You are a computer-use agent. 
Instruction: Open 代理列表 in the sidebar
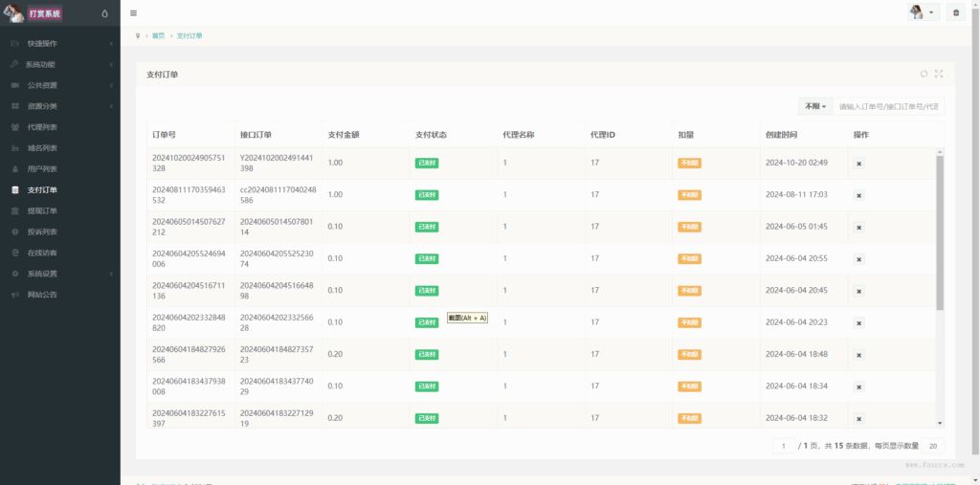pos(42,127)
